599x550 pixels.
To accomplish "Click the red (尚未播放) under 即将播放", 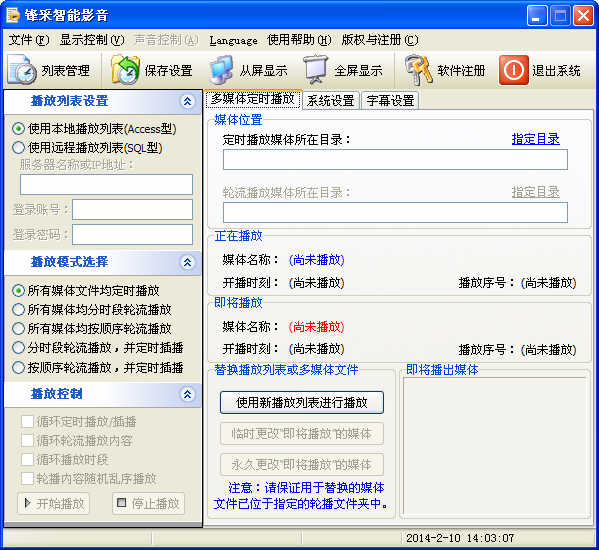I will (x=316, y=327).
